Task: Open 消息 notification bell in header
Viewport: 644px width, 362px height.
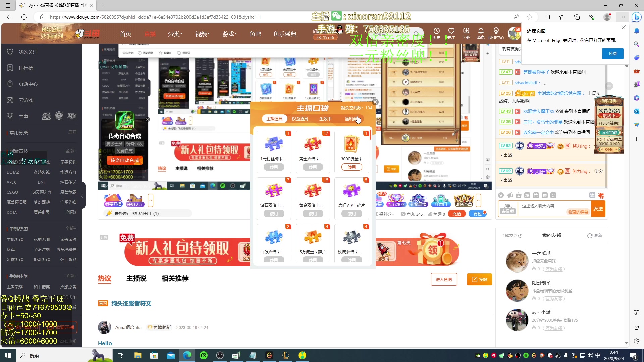Action: pos(481,34)
